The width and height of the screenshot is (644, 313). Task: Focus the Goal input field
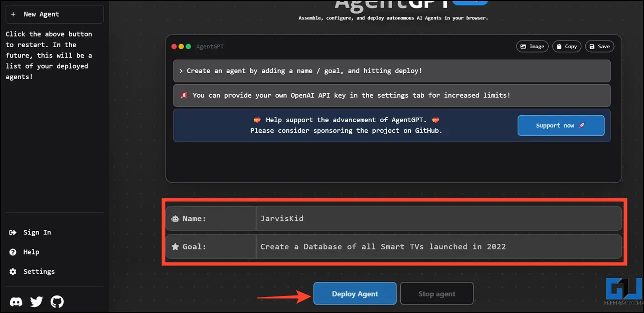(x=439, y=247)
